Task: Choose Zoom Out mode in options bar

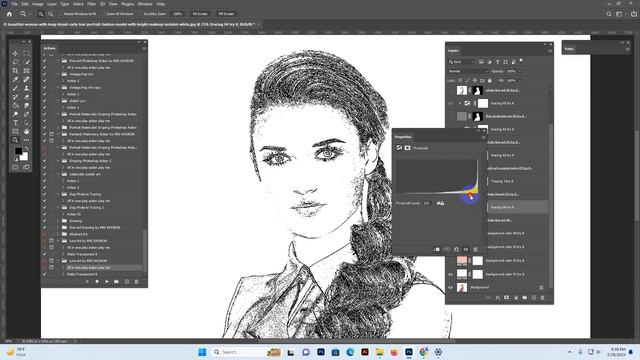Action: pyautogui.click(x=51, y=14)
